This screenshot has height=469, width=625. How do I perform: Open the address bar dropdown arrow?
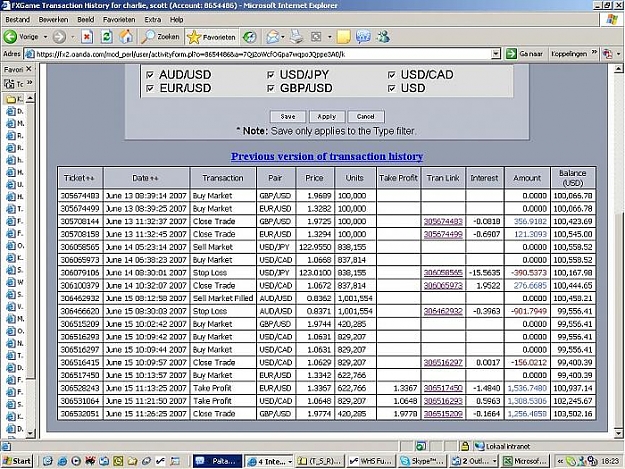tap(495, 54)
